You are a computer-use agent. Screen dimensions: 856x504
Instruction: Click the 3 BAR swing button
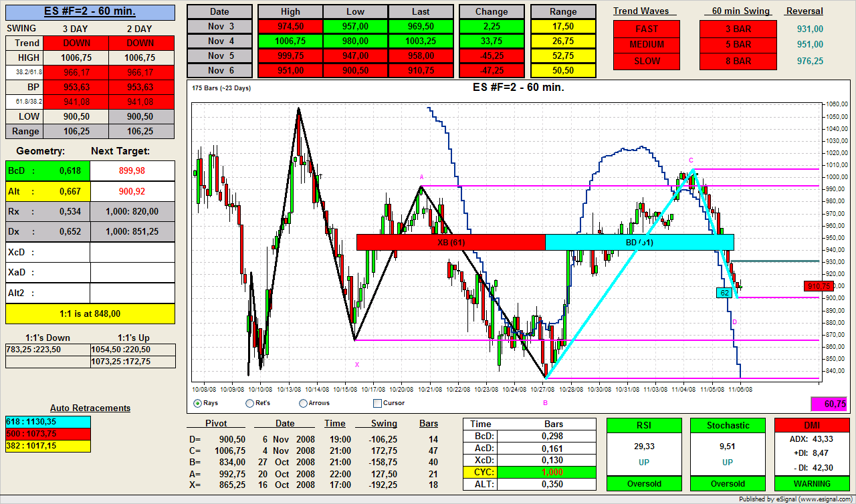click(738, 29)
